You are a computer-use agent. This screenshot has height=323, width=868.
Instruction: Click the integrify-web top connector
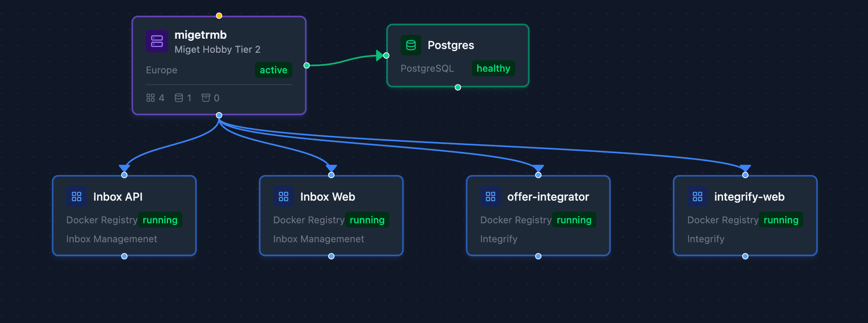(x=745, y=175)
